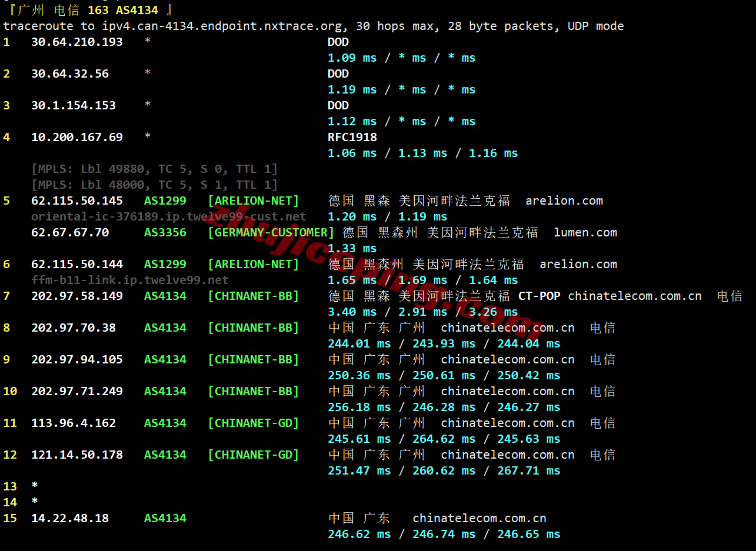Click latency 245.61 ms on hop 11
The image size is (756, 551).
click(359, 439)
